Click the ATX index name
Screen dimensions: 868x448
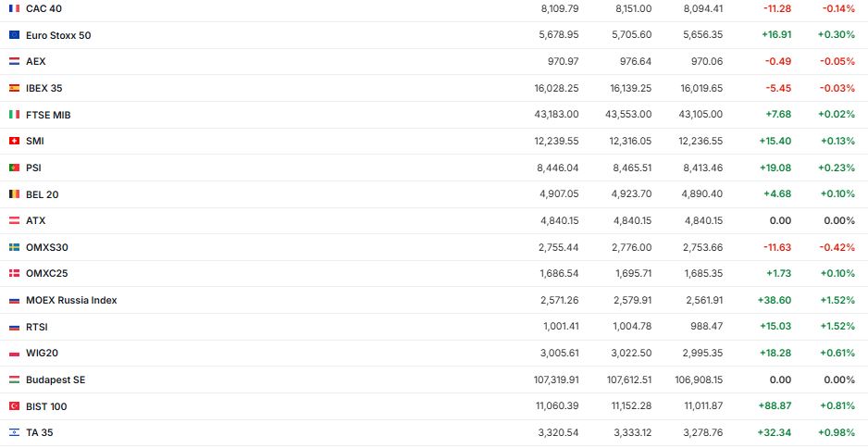[35, 221]
